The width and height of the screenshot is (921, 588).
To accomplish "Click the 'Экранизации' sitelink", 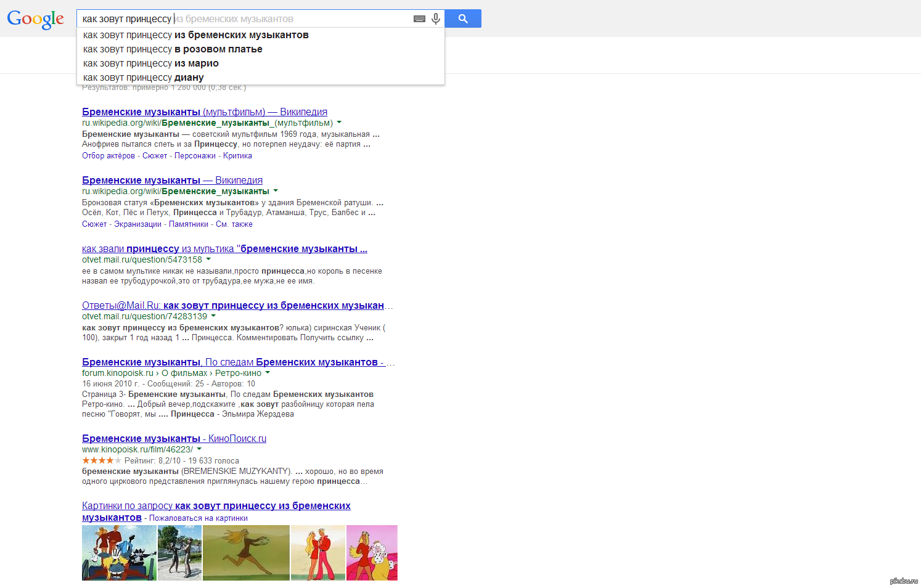I will pos(137,224).
